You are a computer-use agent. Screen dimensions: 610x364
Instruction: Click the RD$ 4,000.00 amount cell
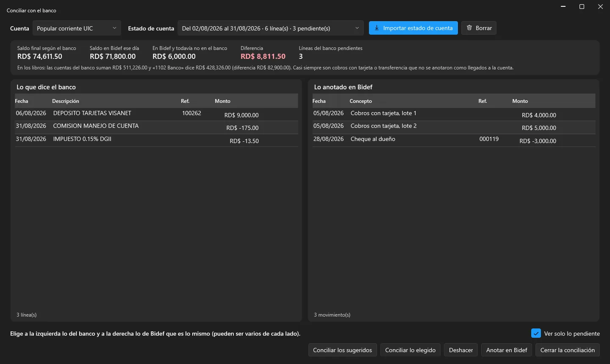[539, 115]
